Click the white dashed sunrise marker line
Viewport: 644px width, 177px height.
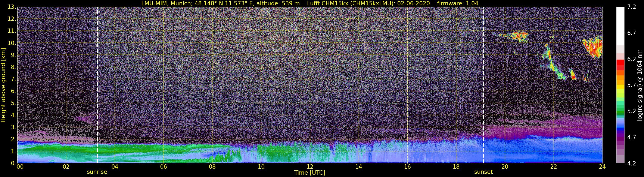[x=97, y=85]
